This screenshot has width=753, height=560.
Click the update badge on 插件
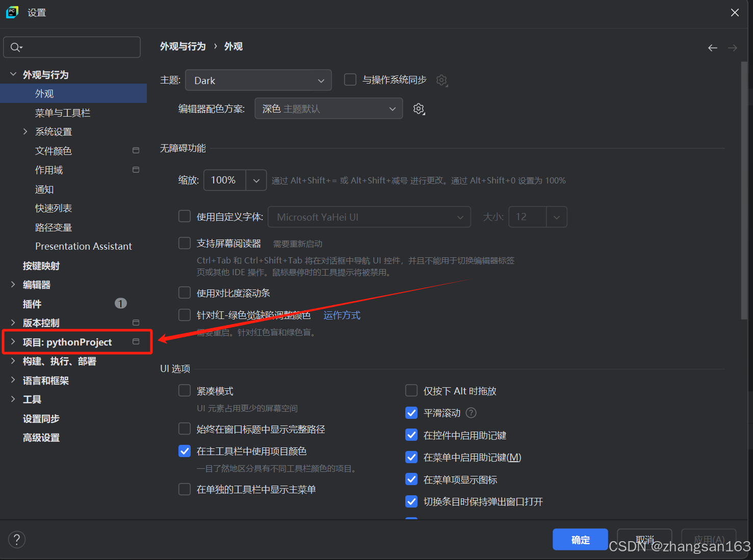(x=120, y=303)
